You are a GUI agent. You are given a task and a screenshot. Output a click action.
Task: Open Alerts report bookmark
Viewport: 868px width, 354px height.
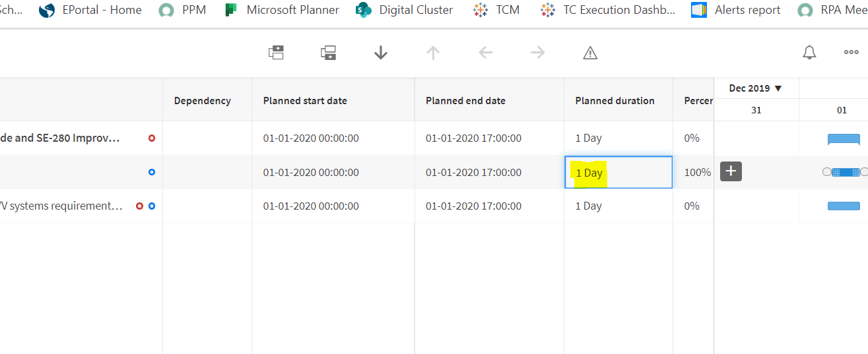736,10
